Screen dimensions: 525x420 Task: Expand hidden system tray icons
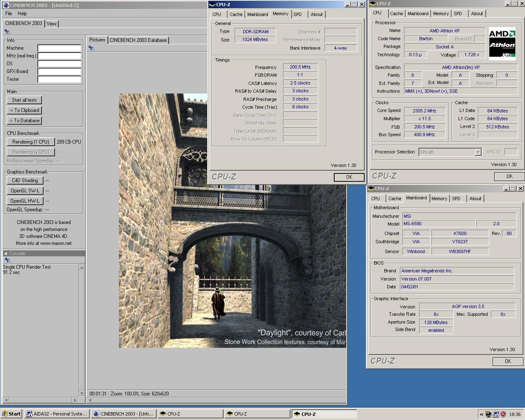coord(482,414)
